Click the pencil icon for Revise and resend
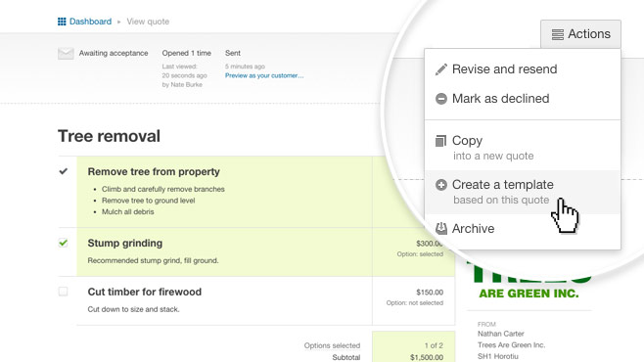This screenshot has height=362, width=644. (x=441, y=69)
